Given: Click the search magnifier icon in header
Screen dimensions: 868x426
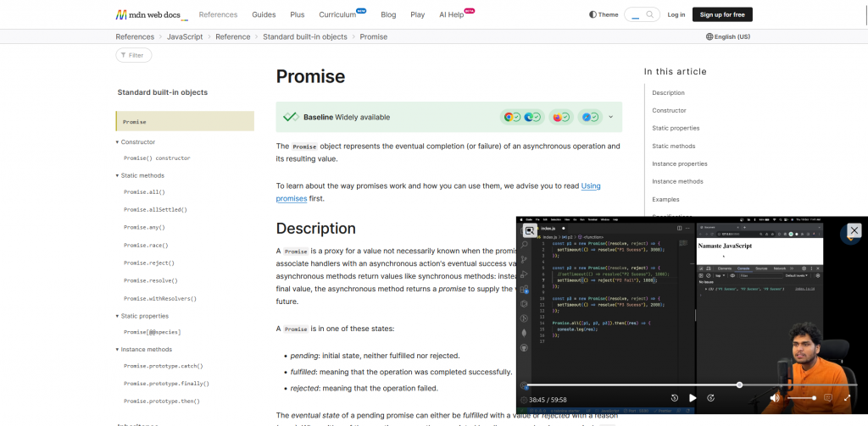Looking at the screenshot, I should pyautogui.click(x=650, y=14).
